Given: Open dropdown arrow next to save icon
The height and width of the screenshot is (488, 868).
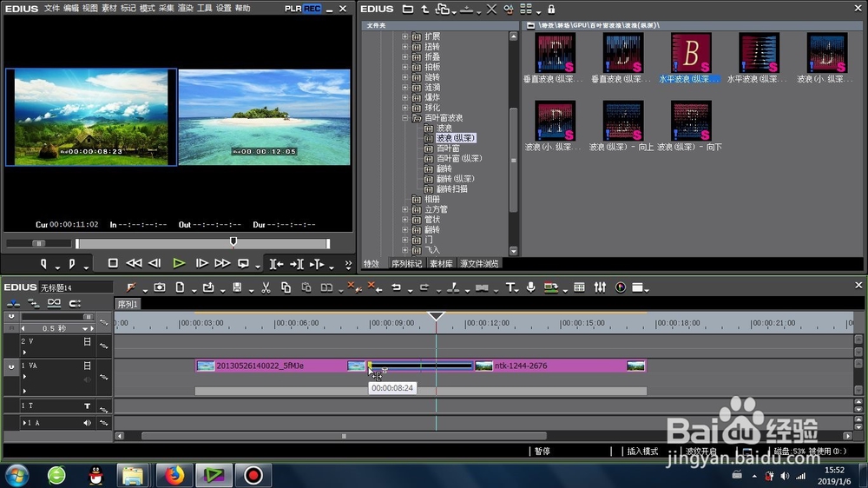Looking at the screenshot, I should pyautogui.click(x=251, y=290).
